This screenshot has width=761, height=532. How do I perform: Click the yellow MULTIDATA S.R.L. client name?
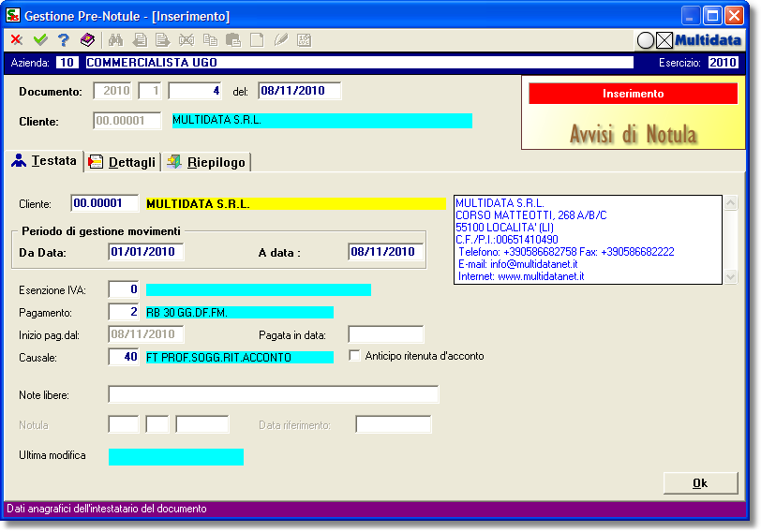coord(296,203)
